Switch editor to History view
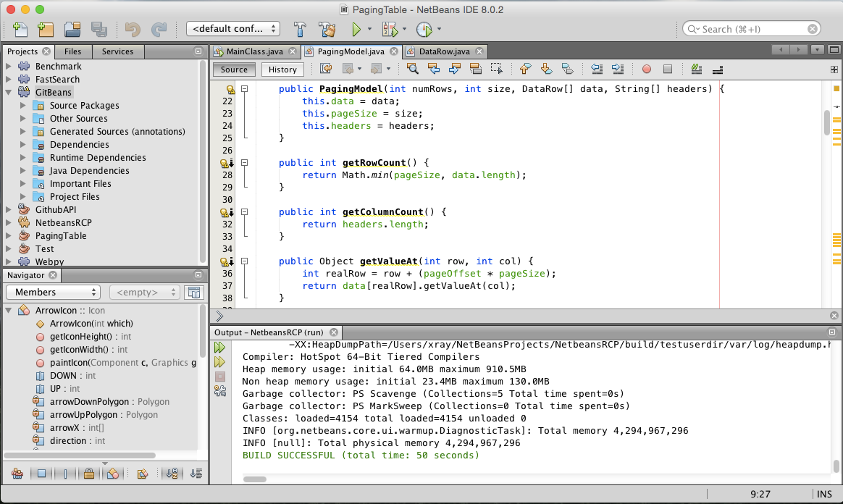The image size is (843, 504). [x=282, y=70]
